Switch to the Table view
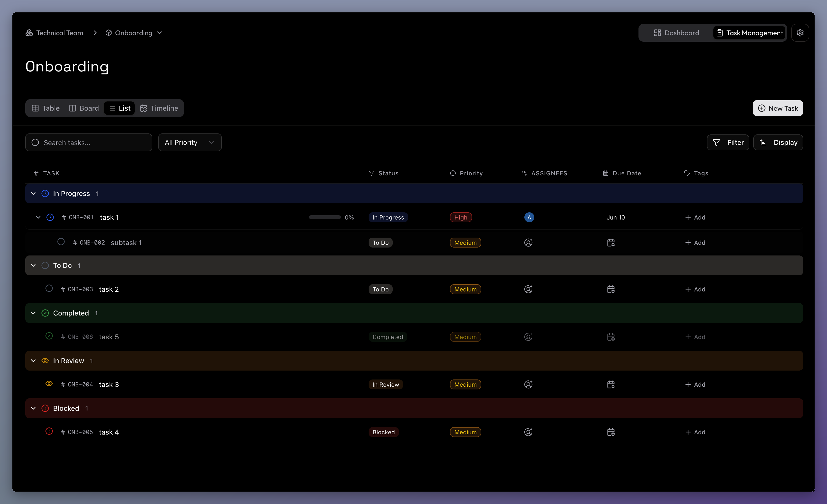This screenshot has width=827, height=504. [46, 108]
